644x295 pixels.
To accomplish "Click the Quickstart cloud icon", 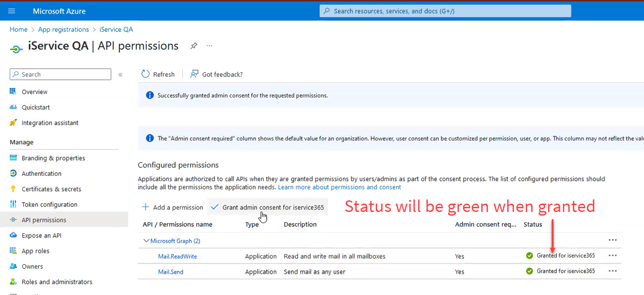I will [x=13, y=107].
